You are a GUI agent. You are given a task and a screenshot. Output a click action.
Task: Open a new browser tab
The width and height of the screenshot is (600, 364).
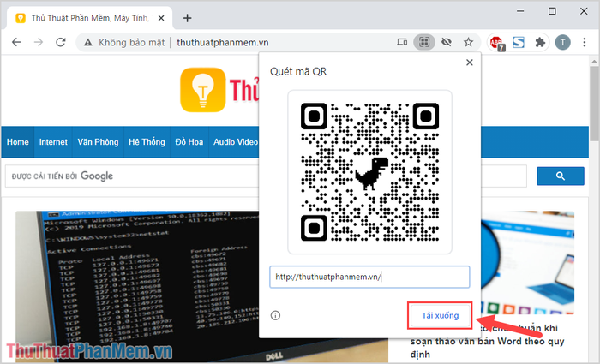point(187,18)
